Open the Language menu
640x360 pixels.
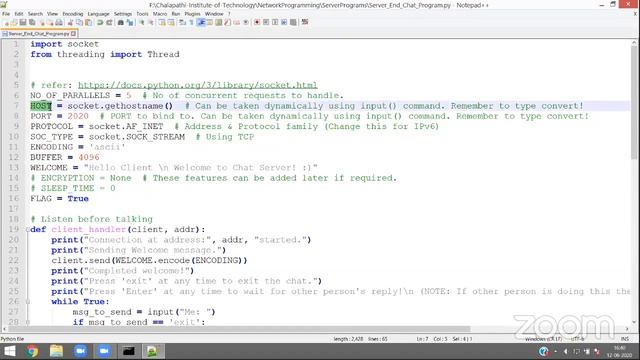coord(98,14)
